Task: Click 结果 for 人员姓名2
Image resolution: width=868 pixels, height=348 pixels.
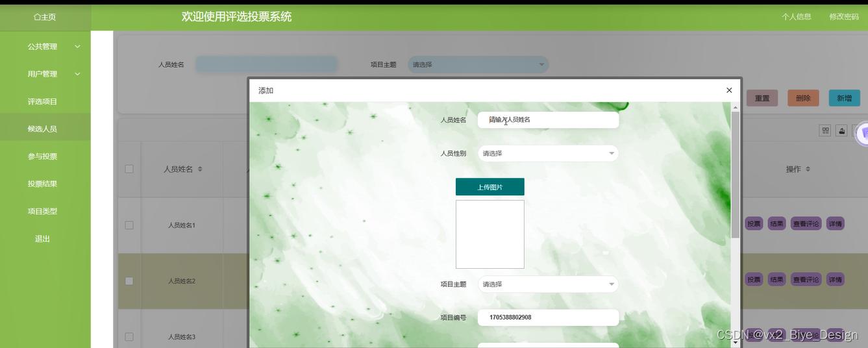Action: [x=776, y=279]
